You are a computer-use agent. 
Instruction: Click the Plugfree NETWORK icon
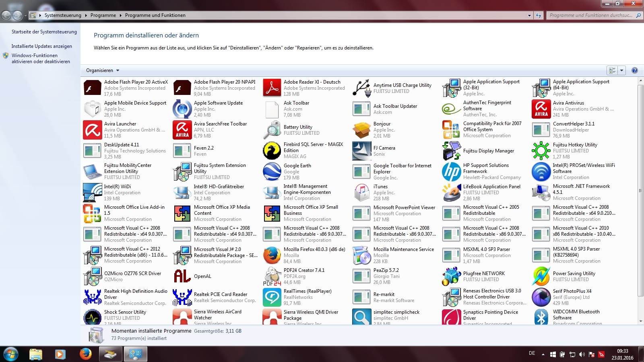[452, 276]
